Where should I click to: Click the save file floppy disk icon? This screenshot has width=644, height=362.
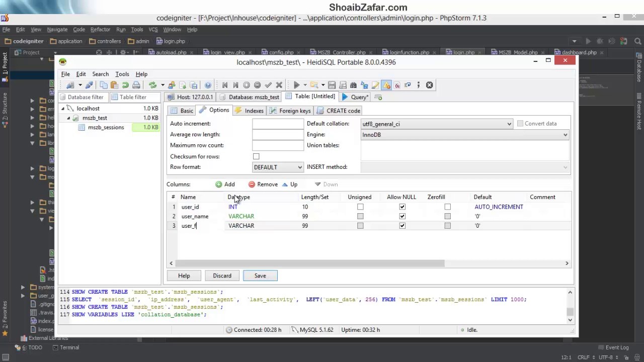pyautogui.click(x=332, y=85)
